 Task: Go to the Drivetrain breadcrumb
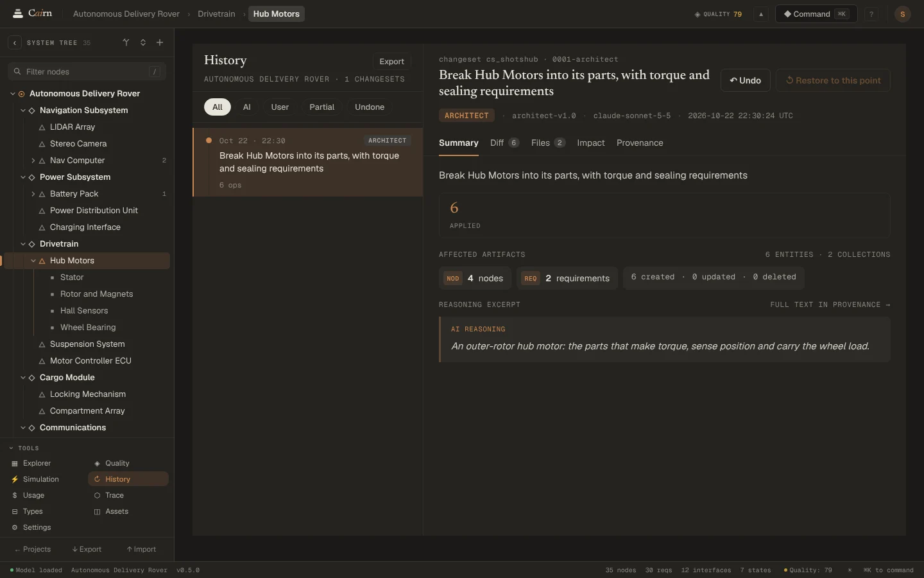[x=216, y=14]
